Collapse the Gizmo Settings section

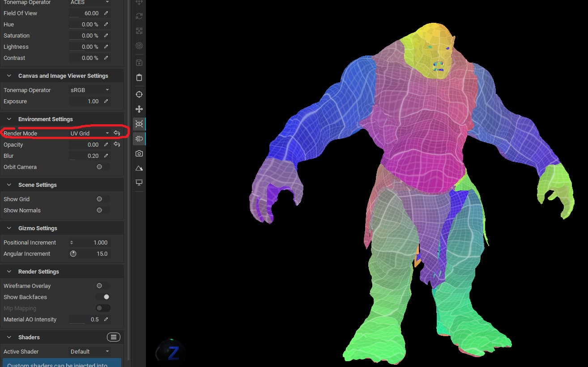tap(9, 228)
